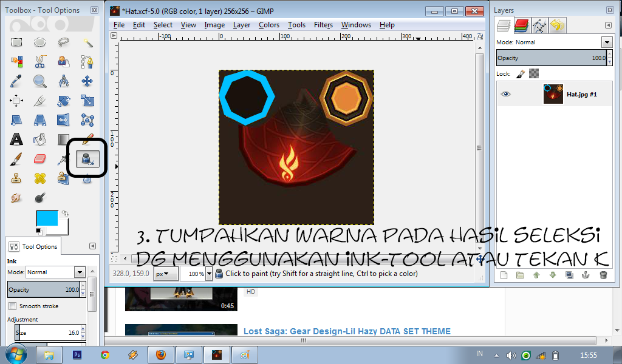Switch to the Undo History tab
The image size is (622, 364).
(557, 25)
